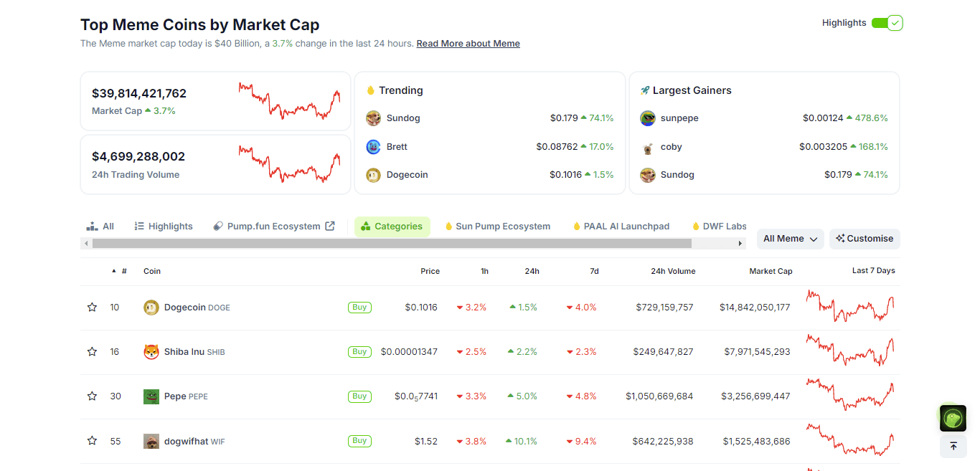Viewport: 980px width, 471px height.
Task: Sort by 1h column header
Action: 484,271
